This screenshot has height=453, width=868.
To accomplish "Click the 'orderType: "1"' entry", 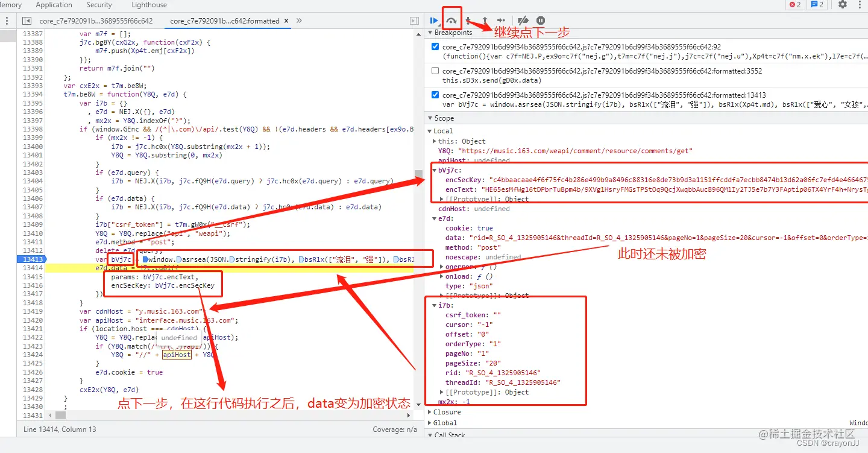I will point(473,344).
